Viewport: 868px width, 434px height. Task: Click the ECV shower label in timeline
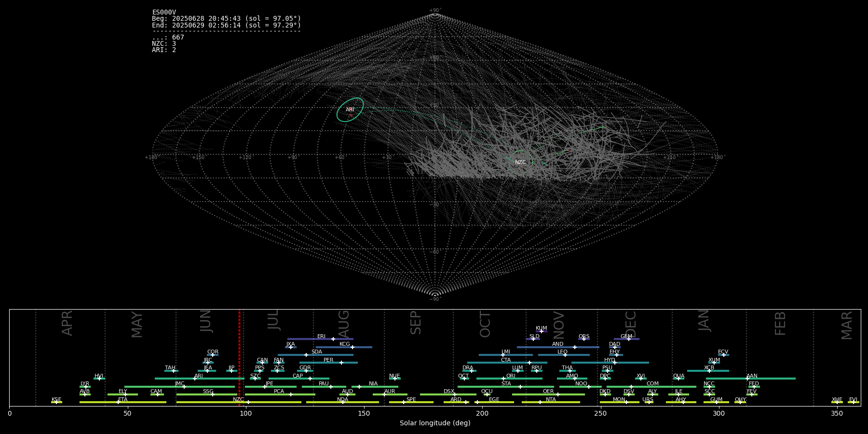click(723, 352)
